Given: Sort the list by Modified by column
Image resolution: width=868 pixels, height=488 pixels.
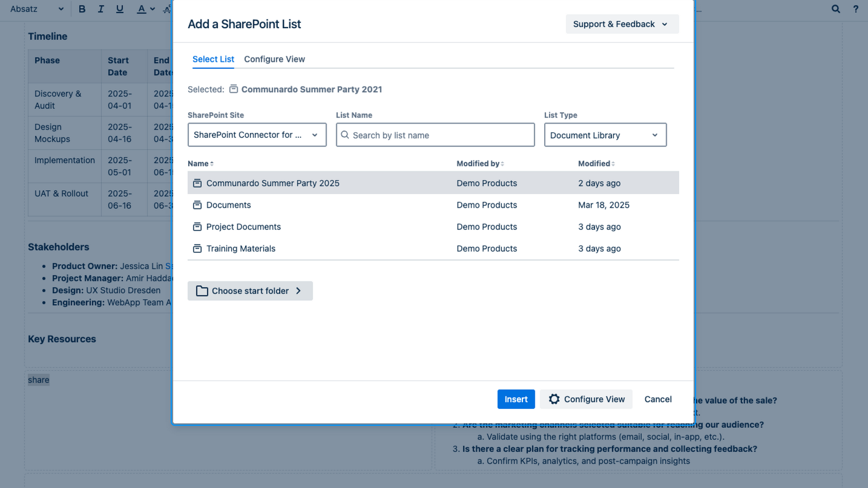Looking at the screenshot, I should click(x=481, y=163).
